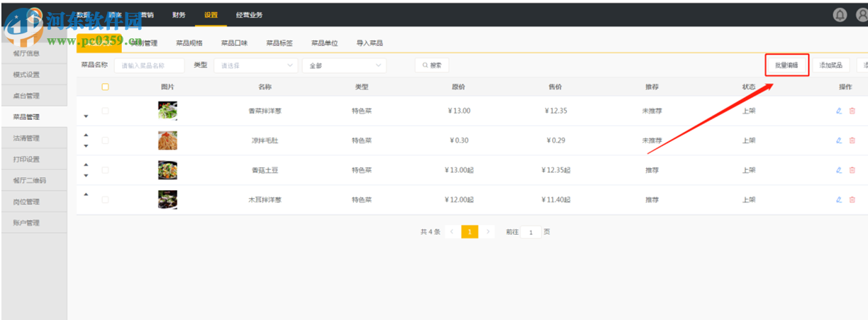868x320 pixels.
Task: Click the 搜索 search button
Action: [432, 65]
